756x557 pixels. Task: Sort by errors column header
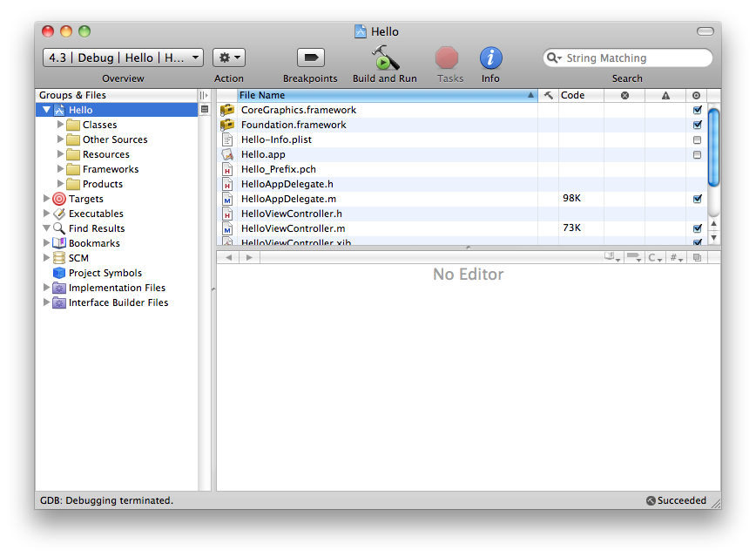pyautogui.click(x=624, y=95)
